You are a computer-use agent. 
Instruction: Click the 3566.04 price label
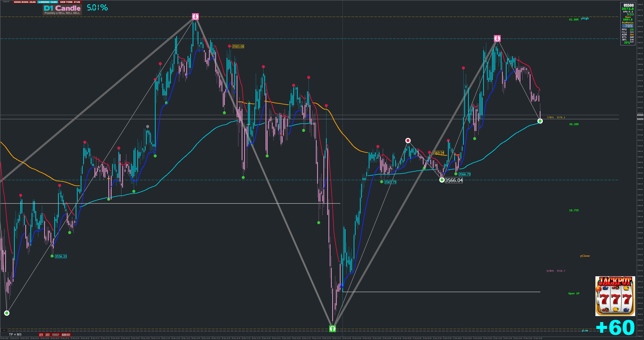pos(454,180)
